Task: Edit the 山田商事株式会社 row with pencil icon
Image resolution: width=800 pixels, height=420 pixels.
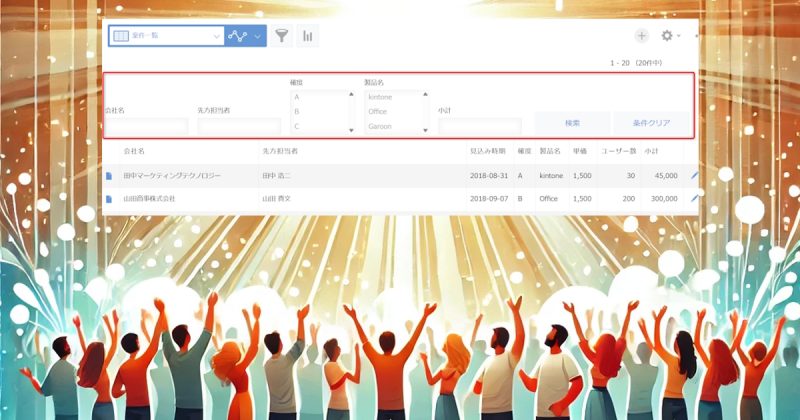Action: click(694, 199)
